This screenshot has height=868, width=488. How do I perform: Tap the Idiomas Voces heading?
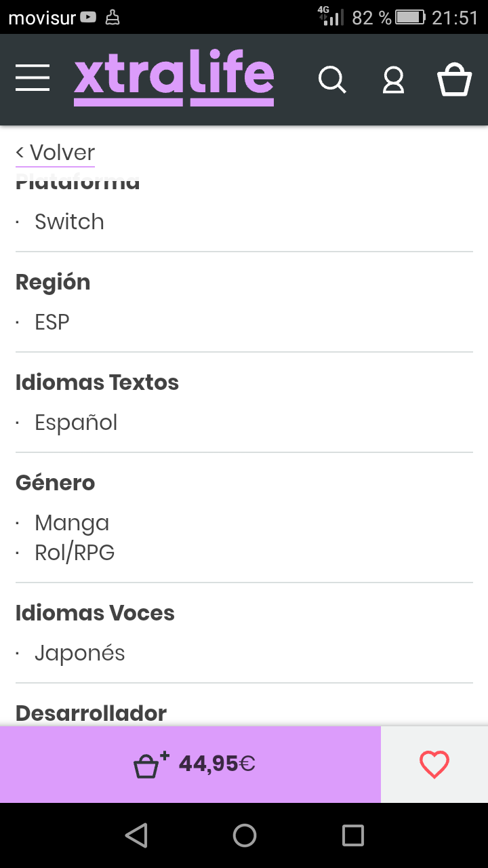point(95,613)
